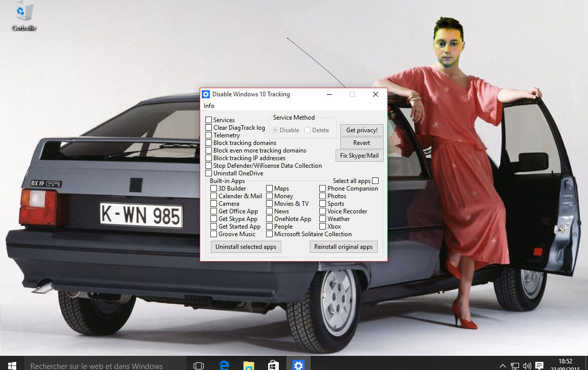588x370 pixels.
Task: Click the Windows Start button
Action: tap(11, 364)
